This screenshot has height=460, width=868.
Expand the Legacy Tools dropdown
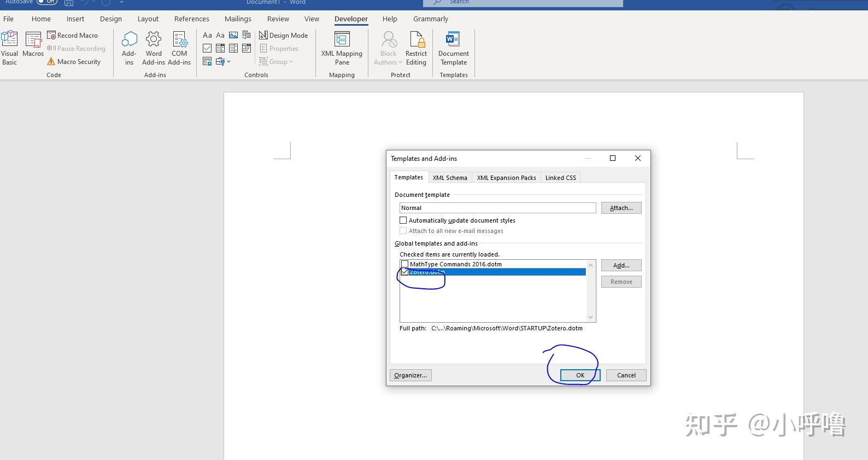223,61
